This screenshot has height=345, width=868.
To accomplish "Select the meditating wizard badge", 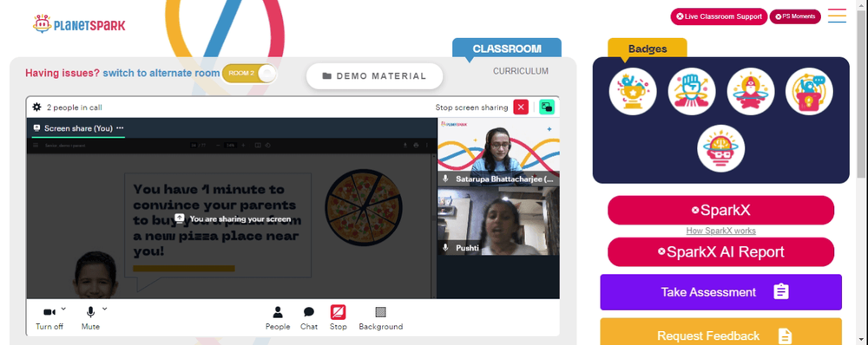I will pyautogui.click(x=751, y=91).
